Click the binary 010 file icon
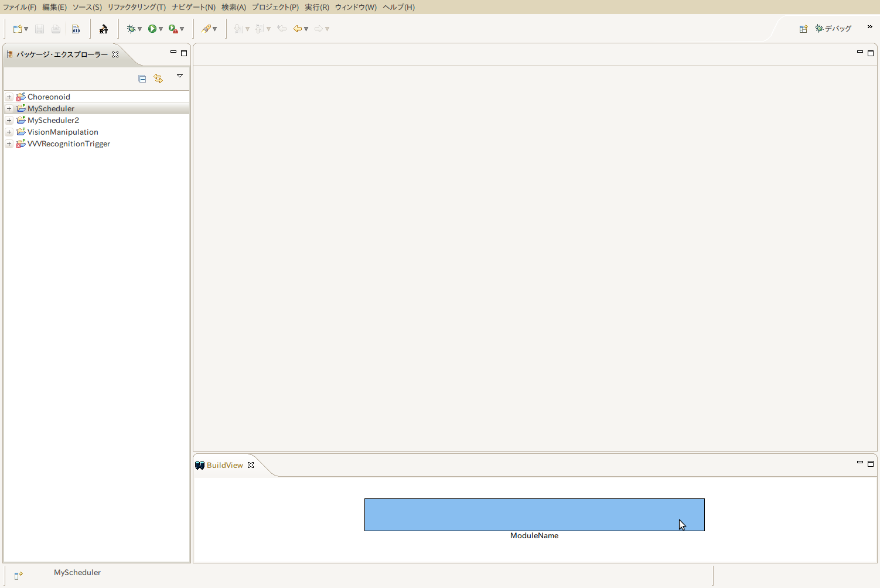This screenshot has width=880, height=588. pos(76,29)
